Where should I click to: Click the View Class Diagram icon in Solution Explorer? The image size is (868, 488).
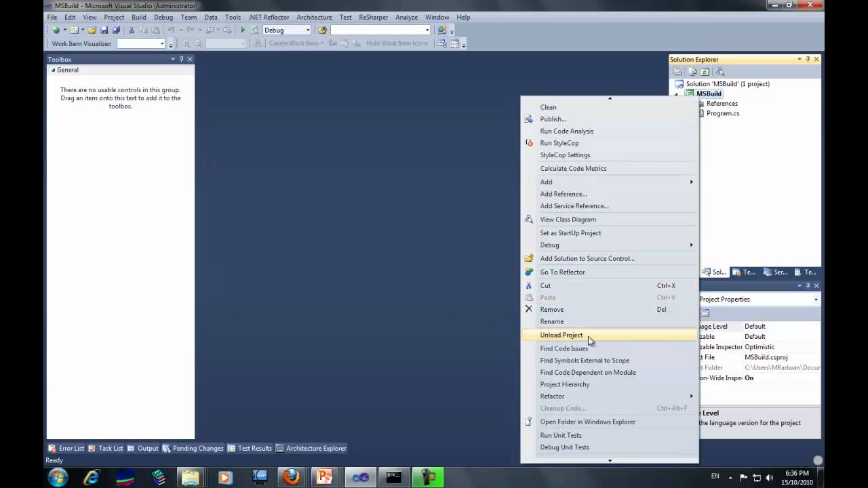tap(720, 71)
